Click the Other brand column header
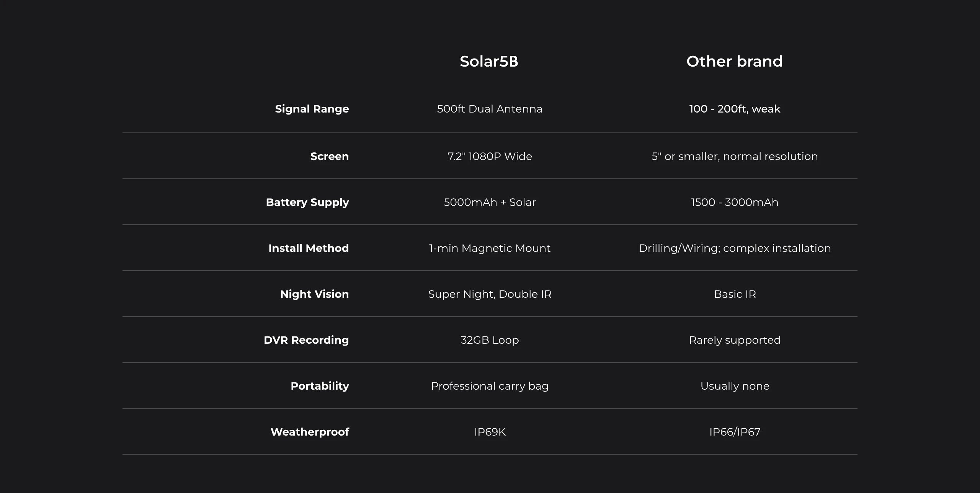The image size is (980, 493). pos(734,61)
